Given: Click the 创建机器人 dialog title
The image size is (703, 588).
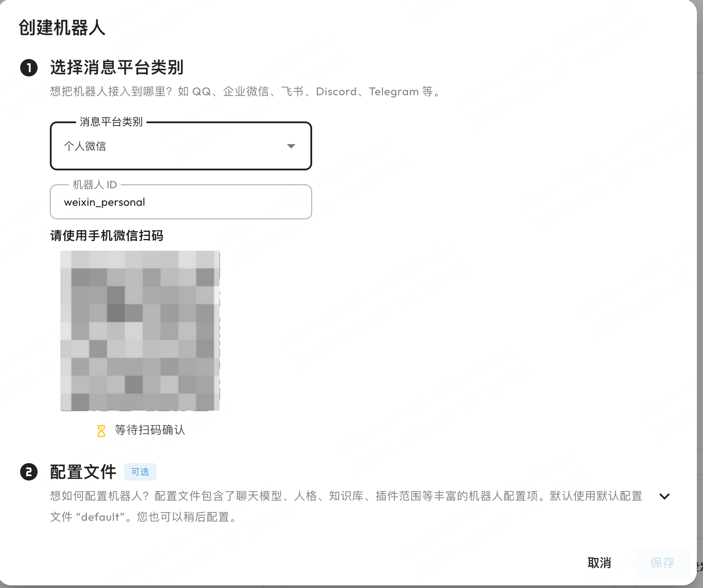Looking at the screenshot, I should (x=62, y=28).
